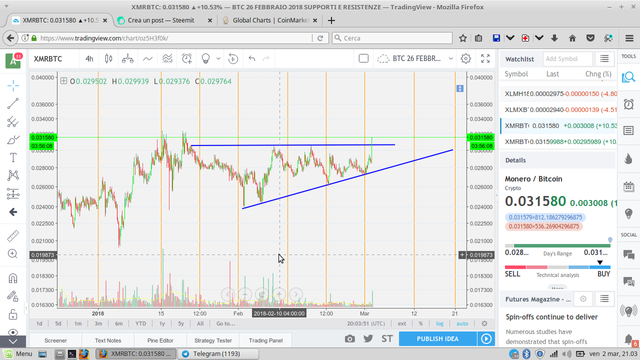Open the economic calendar panel

coord(629,187)
